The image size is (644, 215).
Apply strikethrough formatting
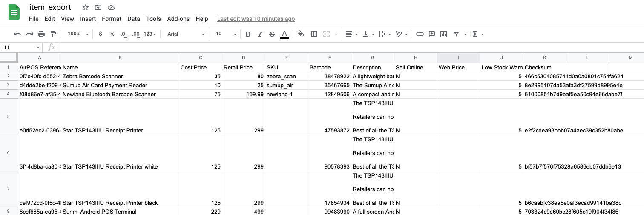(x=272, y=34)
